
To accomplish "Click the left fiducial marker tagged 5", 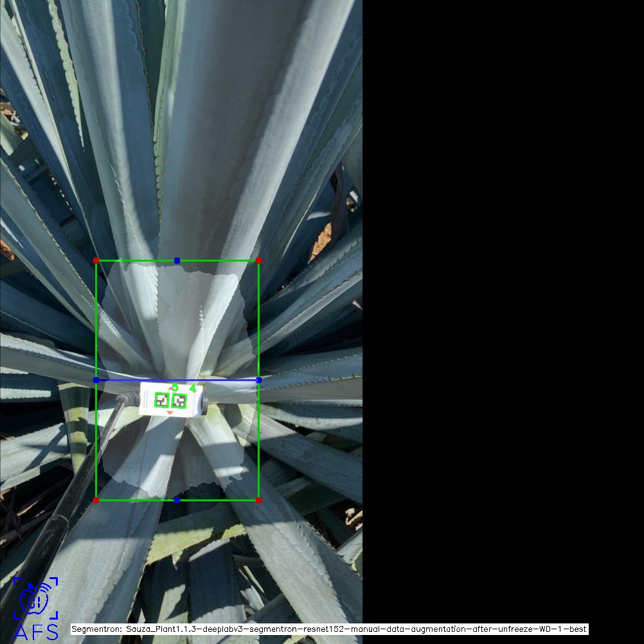I will click(161, 400).
